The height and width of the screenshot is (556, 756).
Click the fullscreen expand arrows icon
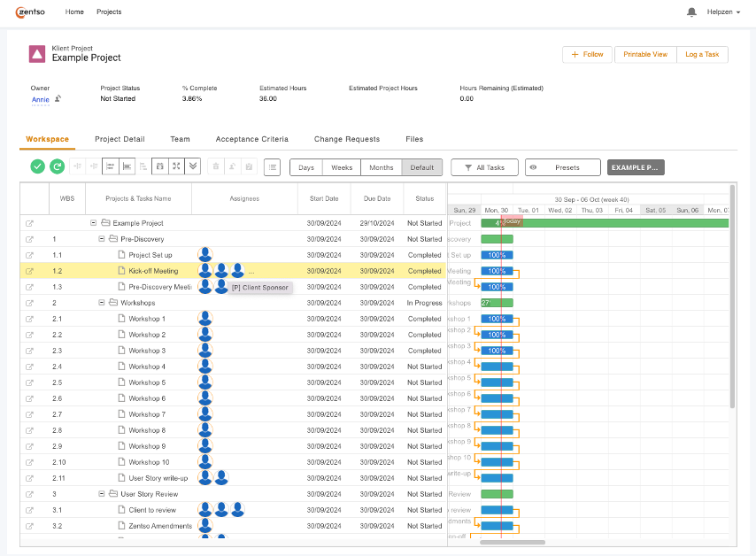(176, 166)
